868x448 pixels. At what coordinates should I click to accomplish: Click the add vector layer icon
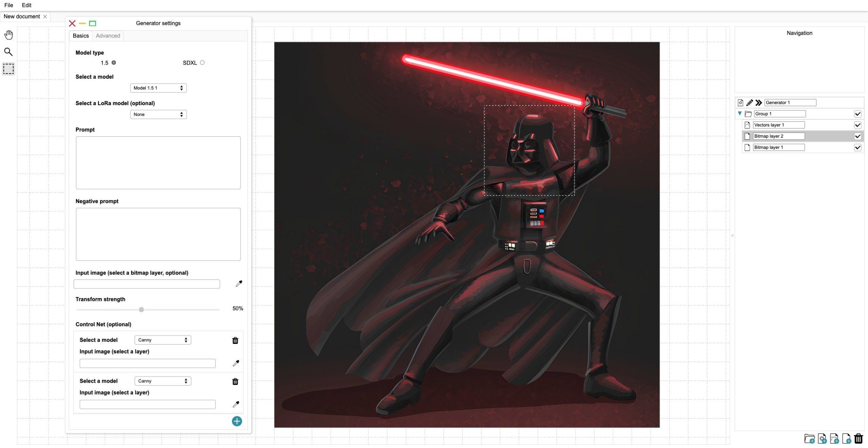click(834, 439)
